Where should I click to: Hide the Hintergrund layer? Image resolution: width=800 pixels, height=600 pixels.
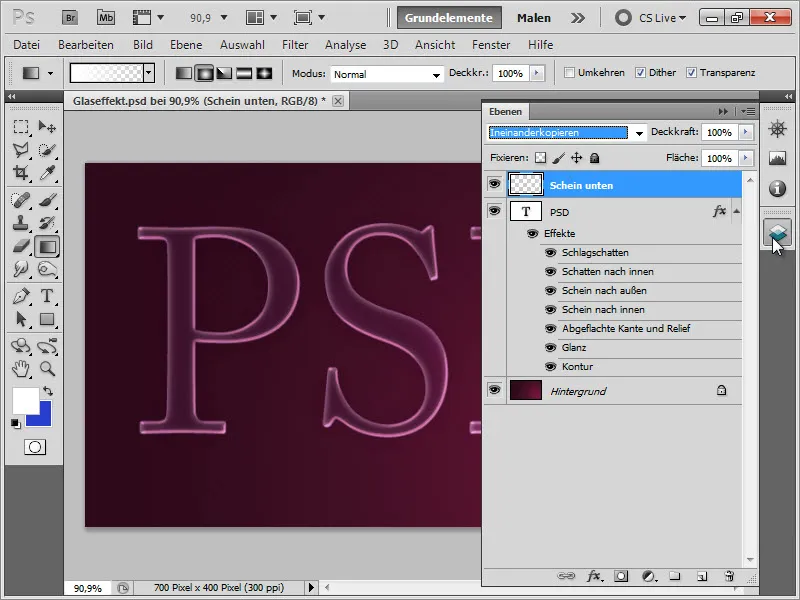(494, 390)
